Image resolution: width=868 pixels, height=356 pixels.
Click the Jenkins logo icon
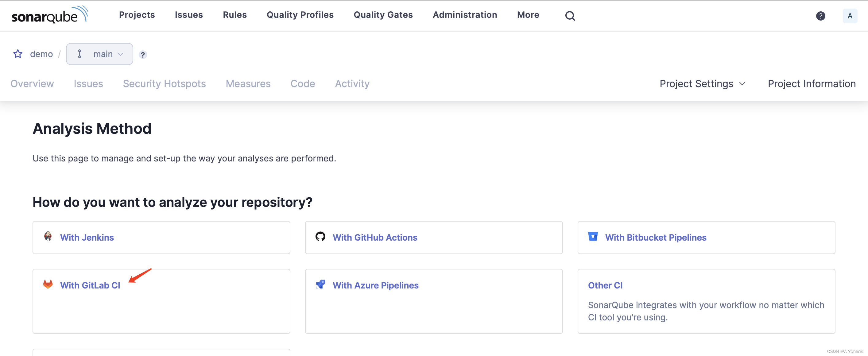48,236
